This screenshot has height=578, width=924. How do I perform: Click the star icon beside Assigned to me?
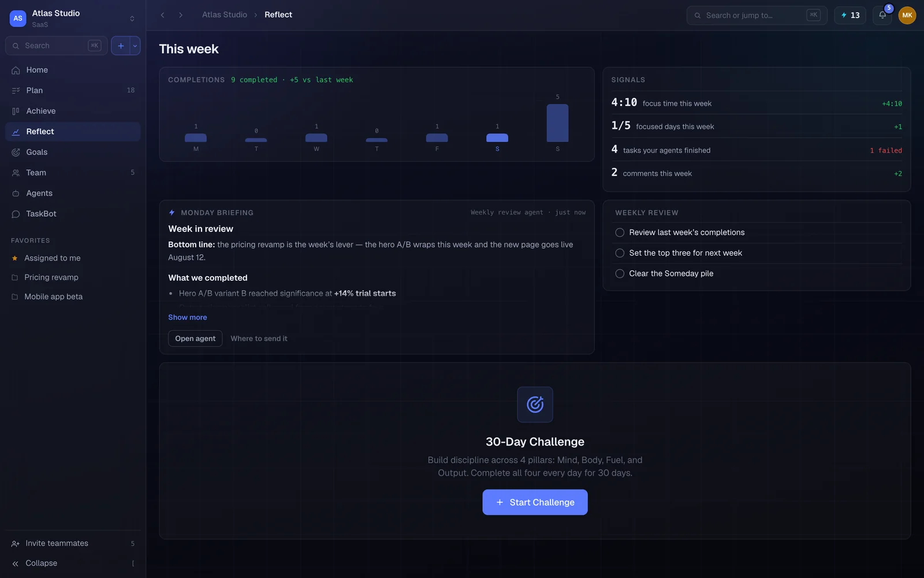15,258
